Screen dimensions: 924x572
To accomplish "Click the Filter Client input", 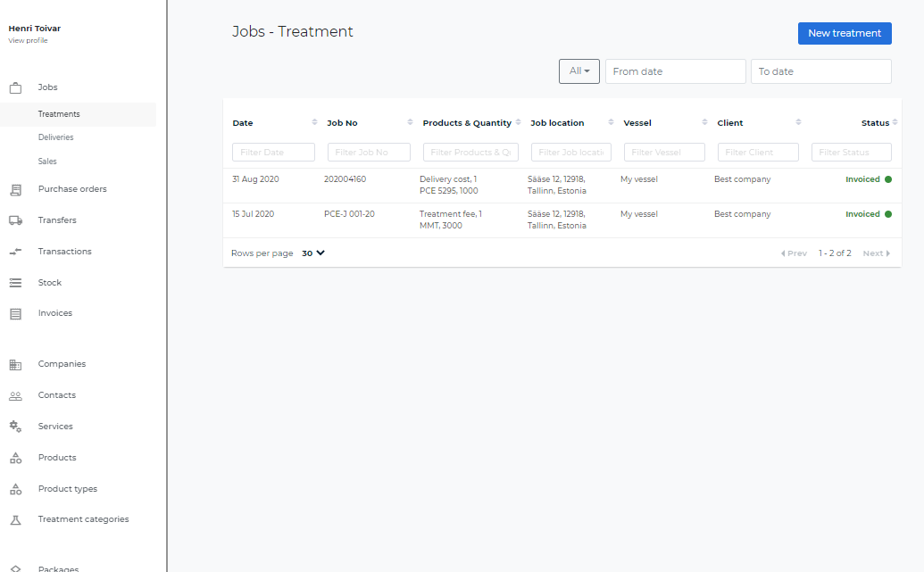I will [x=758, y=152].
